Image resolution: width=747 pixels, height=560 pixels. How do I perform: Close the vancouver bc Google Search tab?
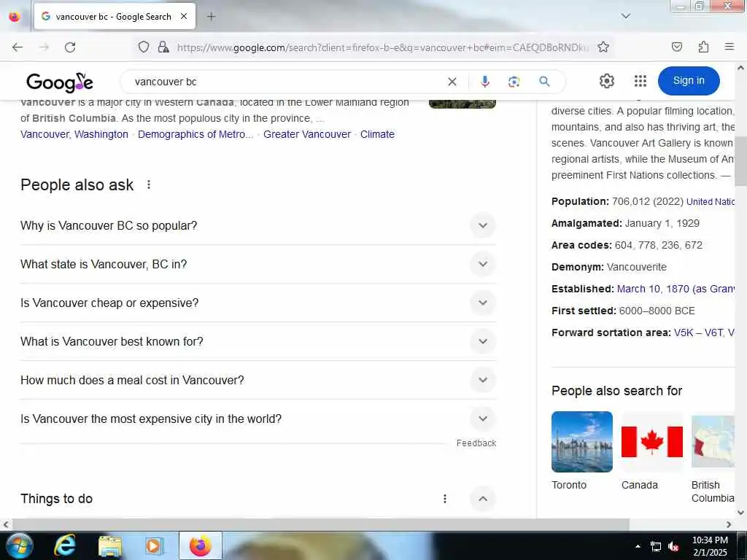pyautogui.click(x=183, y=16)
